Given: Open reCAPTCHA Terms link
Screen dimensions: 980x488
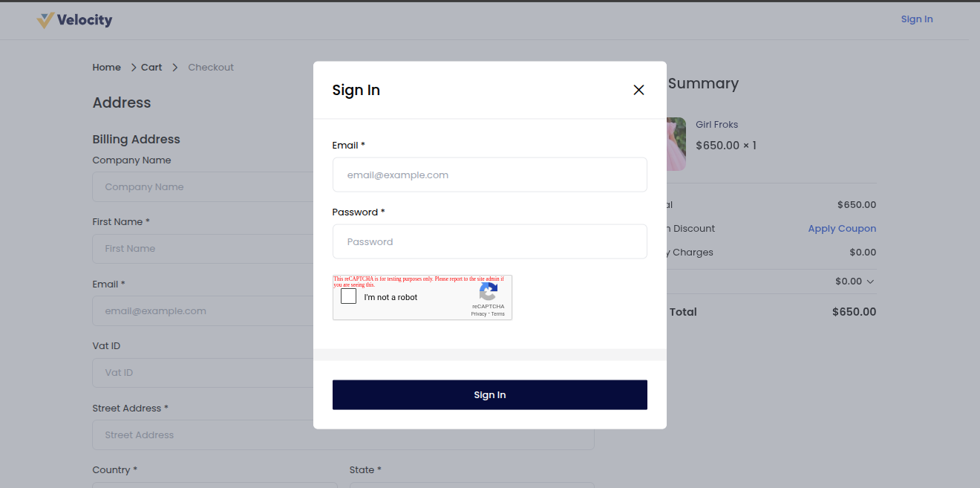Looking at the screenshot, I should [x=498, y=314].
